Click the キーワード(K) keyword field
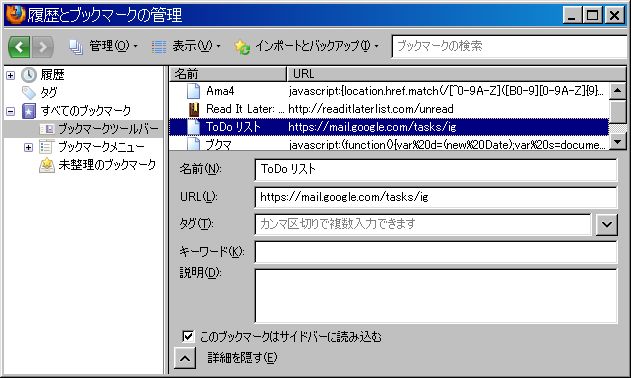This screenshot has width=631, height=378. [436, 252]
